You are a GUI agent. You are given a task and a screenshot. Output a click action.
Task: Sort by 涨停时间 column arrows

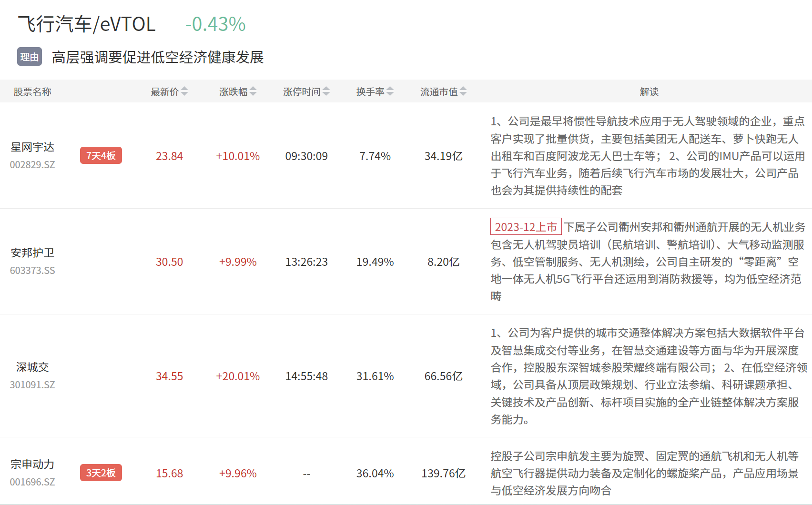[x=326, y=91]
